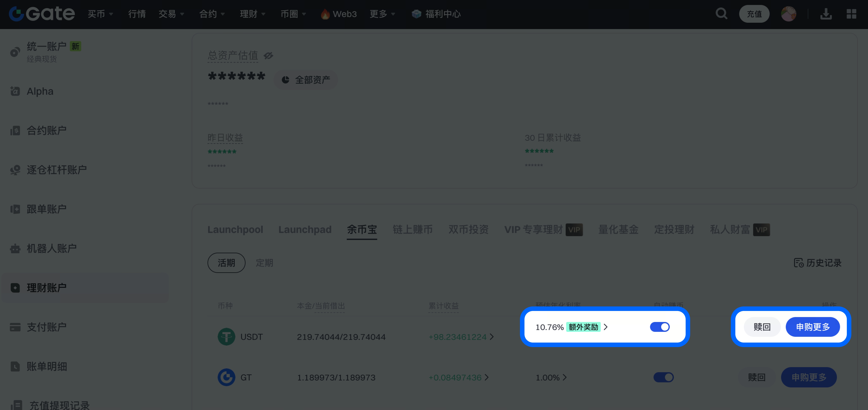Toggle hide-balance eye icon beside 总资产估值
Image resolution: width=868 pixels, height=410 pixels.
[x=268, y=56]
